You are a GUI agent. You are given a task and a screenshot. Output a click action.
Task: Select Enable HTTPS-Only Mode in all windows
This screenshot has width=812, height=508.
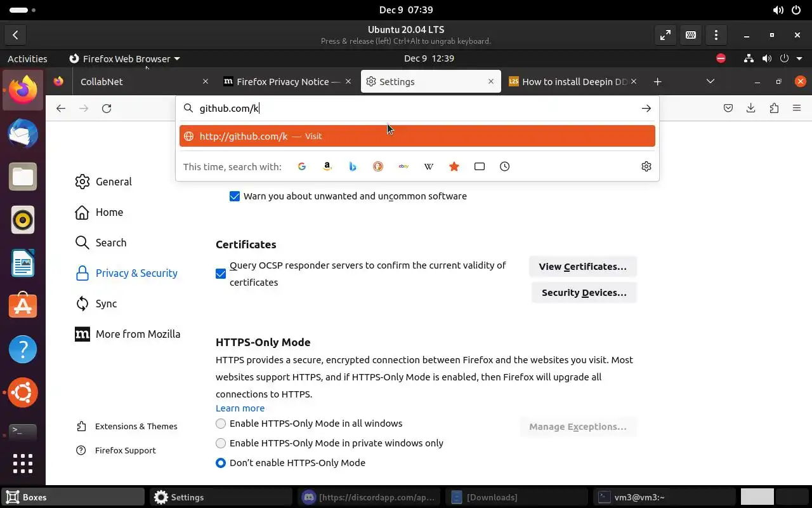(221, 424)
